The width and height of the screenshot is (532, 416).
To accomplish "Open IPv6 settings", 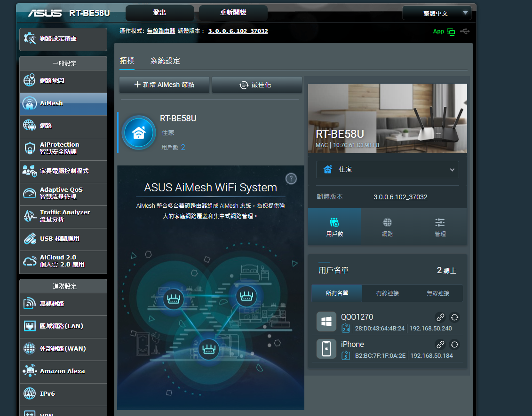I will (63, 394).
